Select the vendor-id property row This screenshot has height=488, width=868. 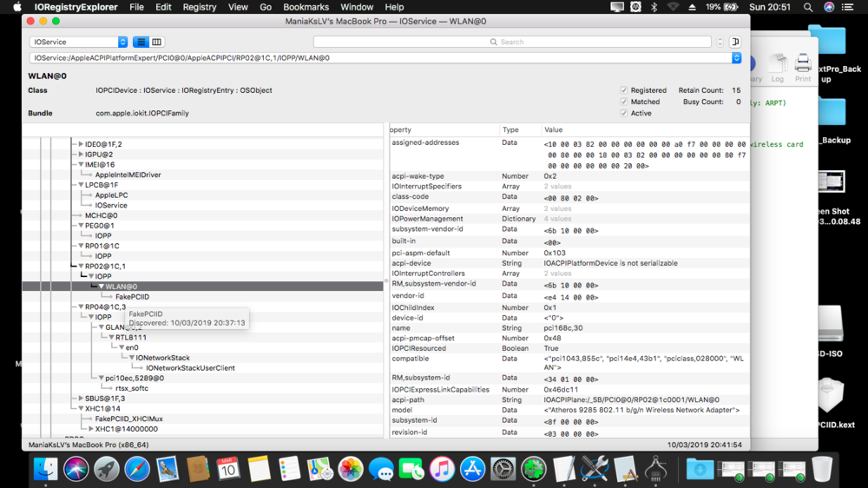pos(569,296)
